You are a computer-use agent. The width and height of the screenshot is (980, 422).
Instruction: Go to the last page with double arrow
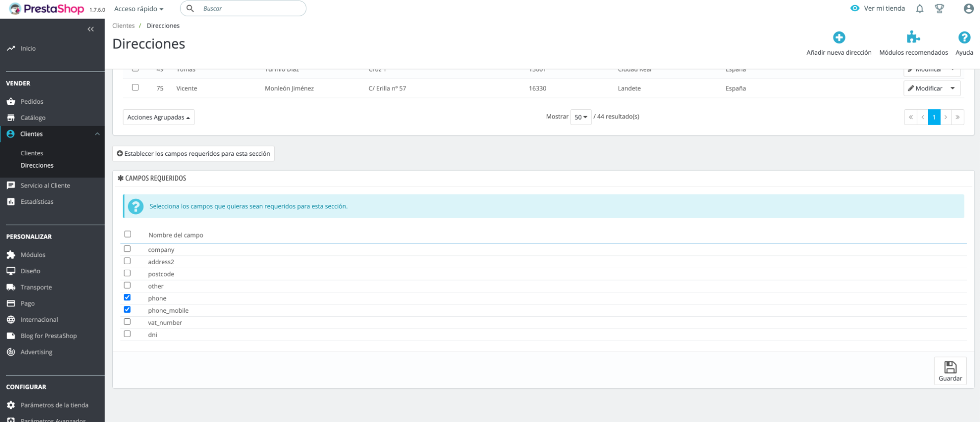(958, 117)
